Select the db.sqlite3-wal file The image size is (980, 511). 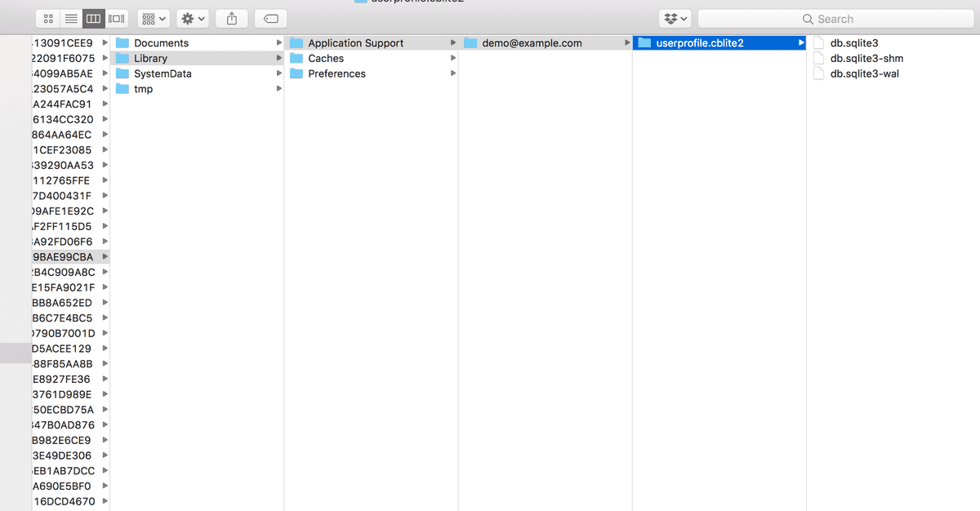click(864, 73)
